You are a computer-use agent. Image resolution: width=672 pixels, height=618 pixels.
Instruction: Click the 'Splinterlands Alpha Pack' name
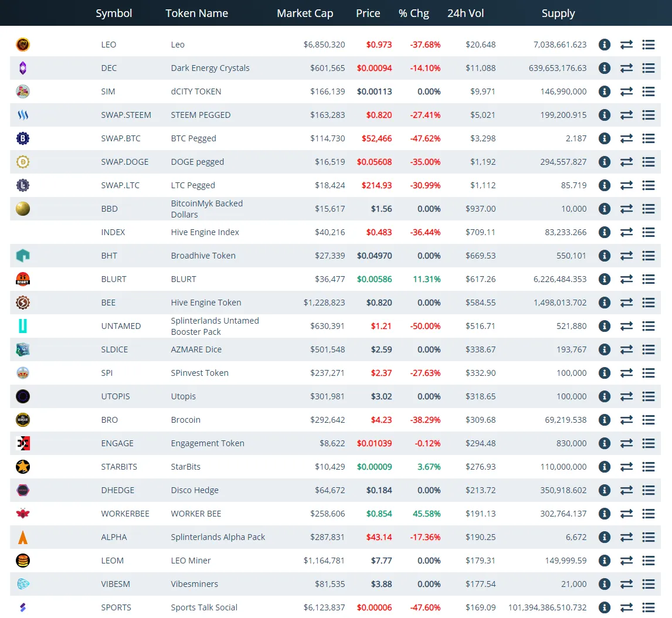point(218,537)
